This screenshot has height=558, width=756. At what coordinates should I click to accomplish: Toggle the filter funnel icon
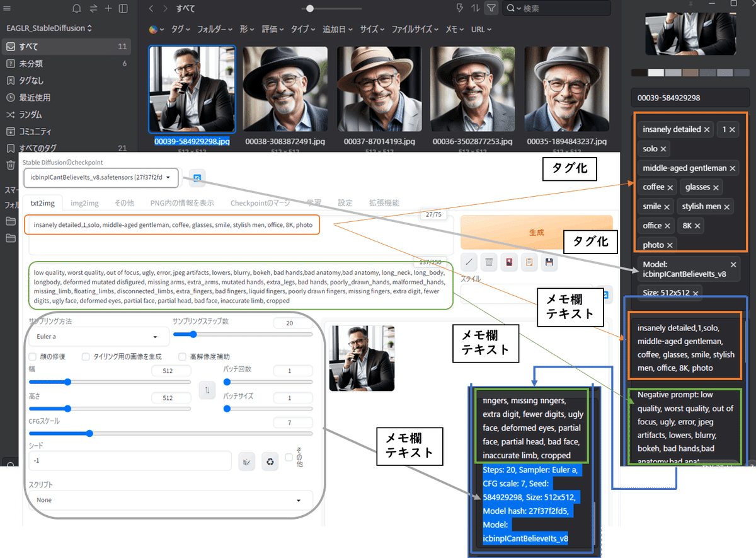point(491,8)
